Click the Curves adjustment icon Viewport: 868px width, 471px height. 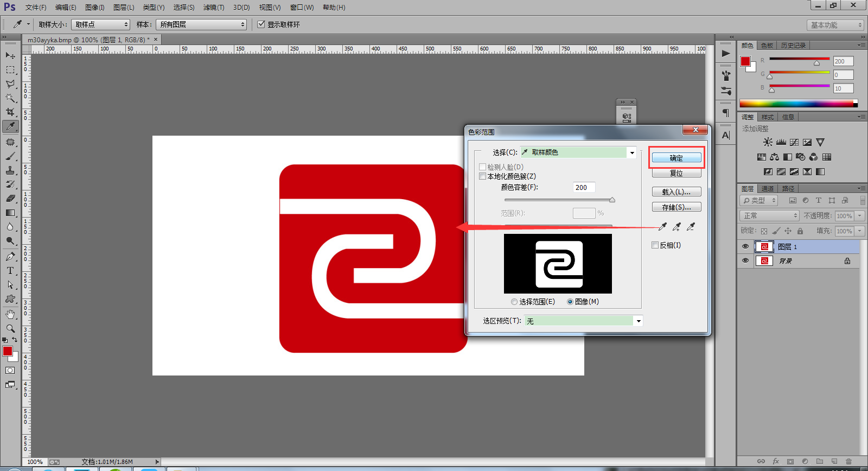[x=794, y=142]
